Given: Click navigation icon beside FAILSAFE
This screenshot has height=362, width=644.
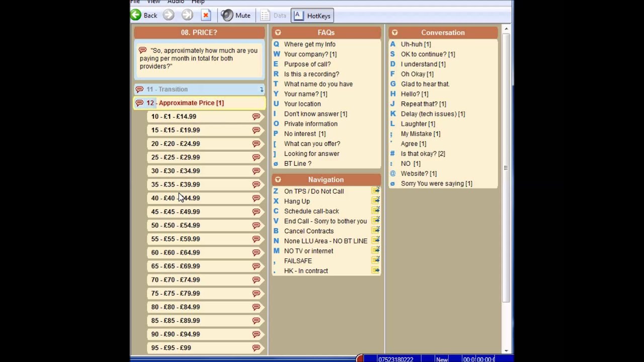Looking at the screenshot, I should pos(376,260).
